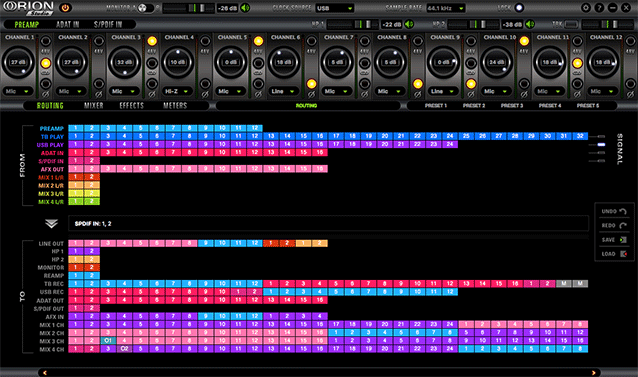This screenshot has height=377, width=638.
Task: Disable the lit 48V button on Channel 3
Action: pos(152,41)
